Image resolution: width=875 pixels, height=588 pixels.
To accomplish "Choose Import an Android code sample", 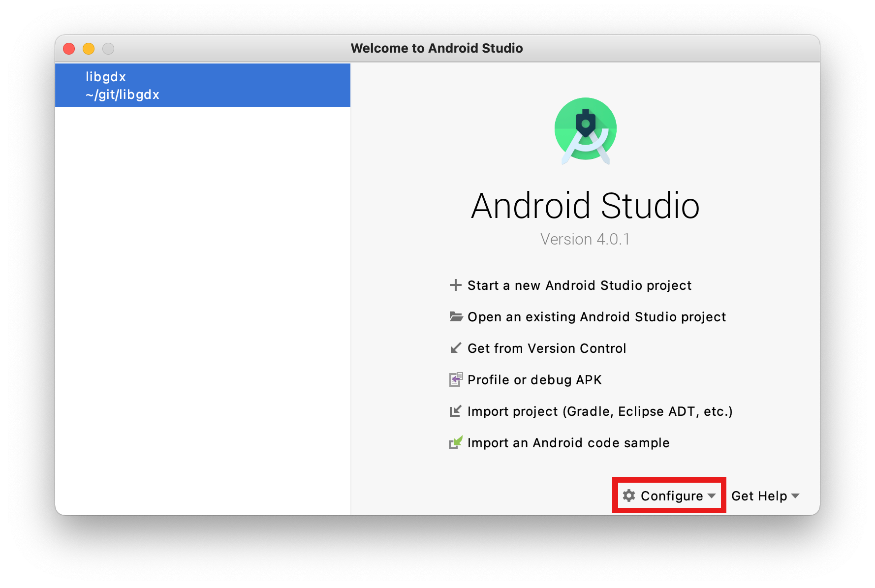I will (560, 443).
